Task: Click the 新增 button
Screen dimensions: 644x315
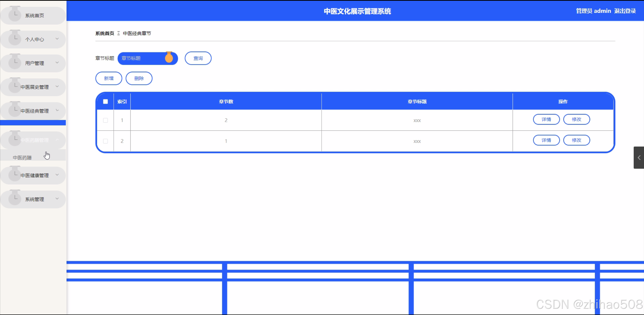Action: [109, 78]
